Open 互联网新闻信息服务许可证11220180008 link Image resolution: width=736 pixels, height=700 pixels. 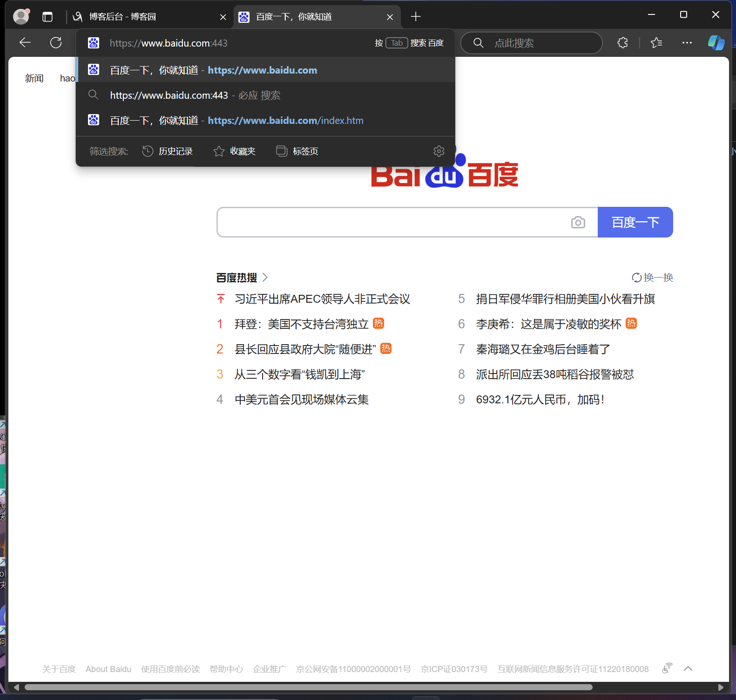[573, 669]
